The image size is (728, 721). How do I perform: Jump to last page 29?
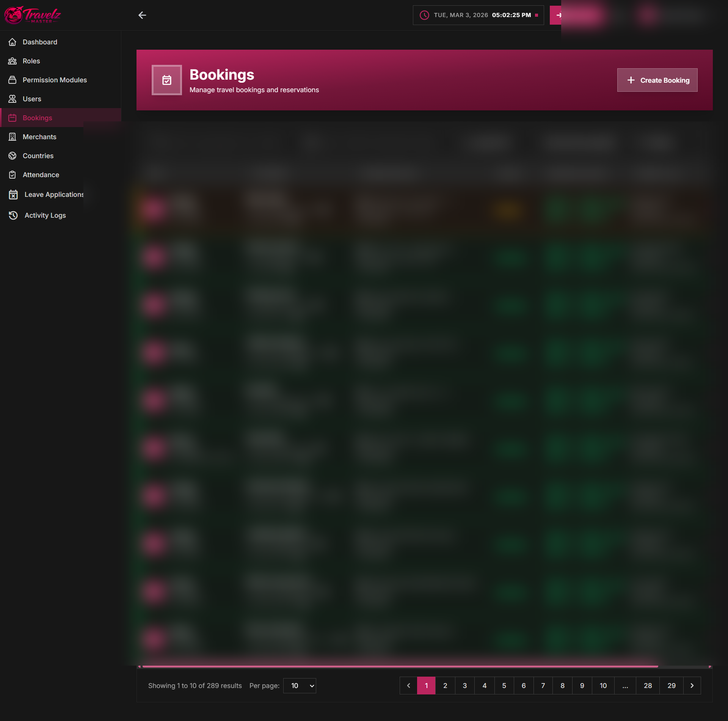point(672,686)
